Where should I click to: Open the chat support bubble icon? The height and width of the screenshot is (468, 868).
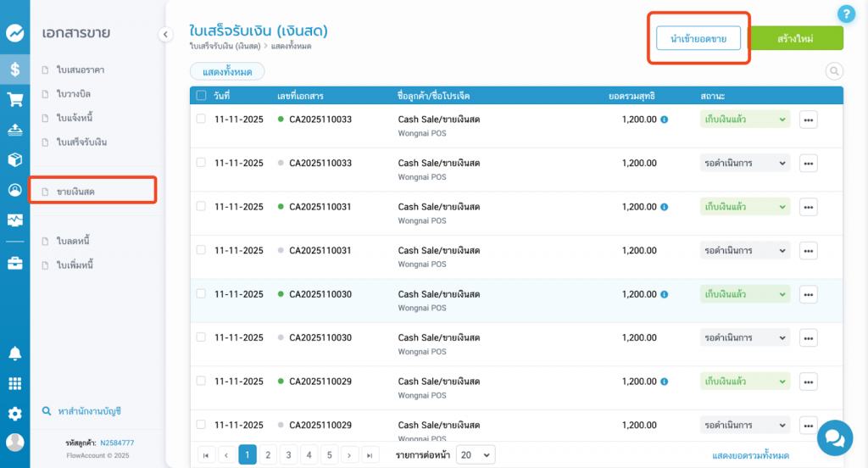click(x=834, y=437)
